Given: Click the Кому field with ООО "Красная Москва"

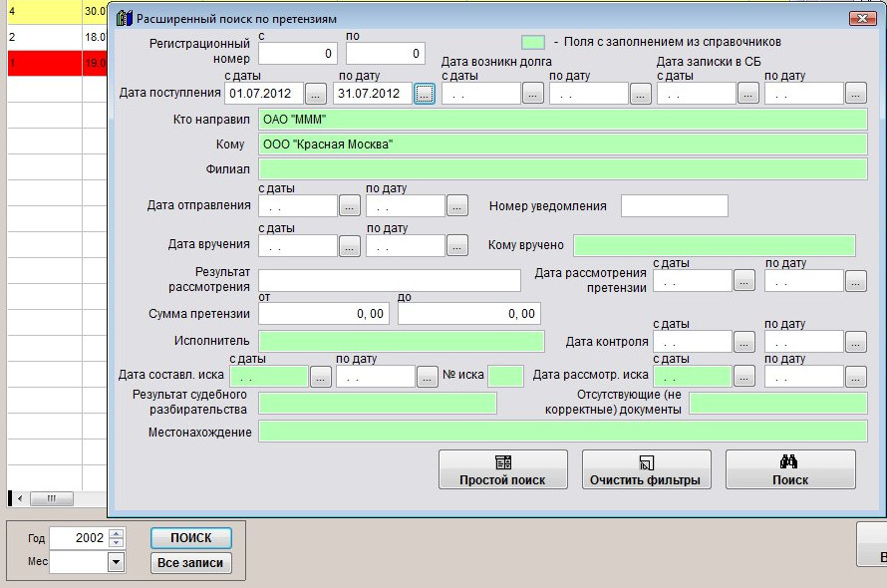Looking at the screenshot, I should [x=563, y=145].
